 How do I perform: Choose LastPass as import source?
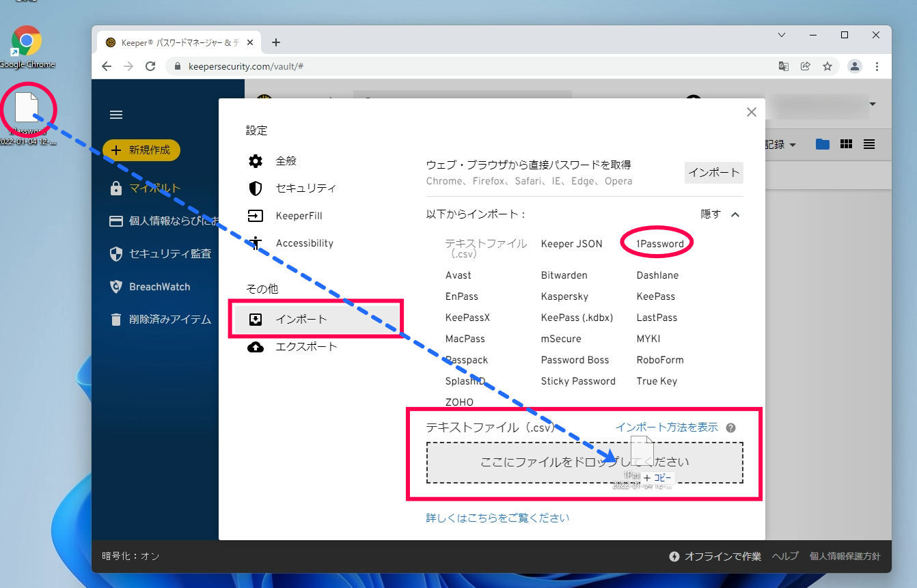tap(657, 318)
